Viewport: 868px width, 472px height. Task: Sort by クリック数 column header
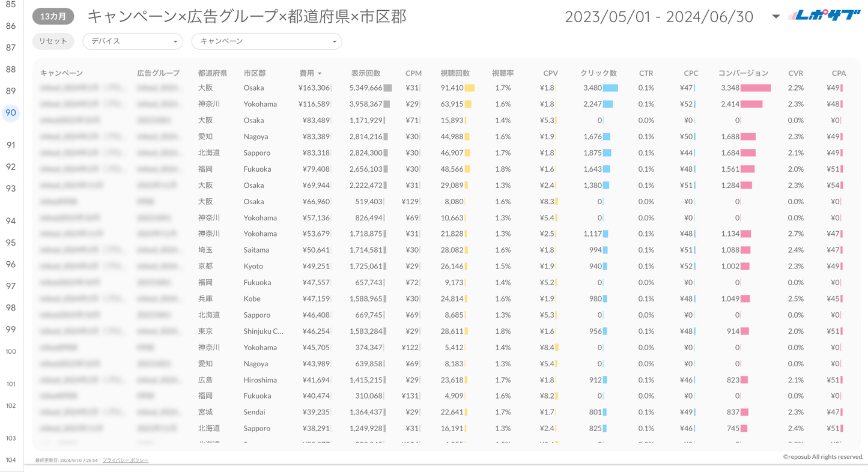tap(598, 73)
